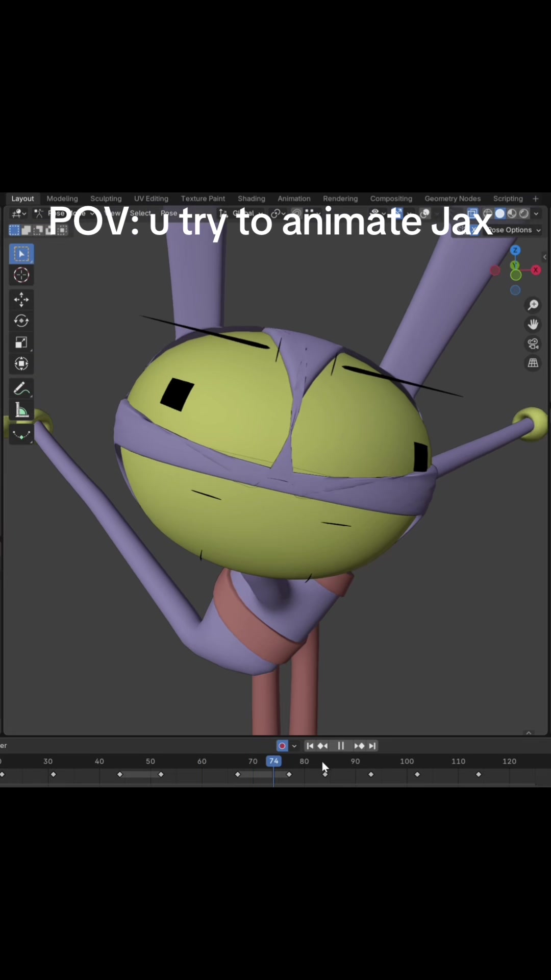Open the Scripting workspace tab
The width and height of the screenshot is (551, 980).
point(508,199)
